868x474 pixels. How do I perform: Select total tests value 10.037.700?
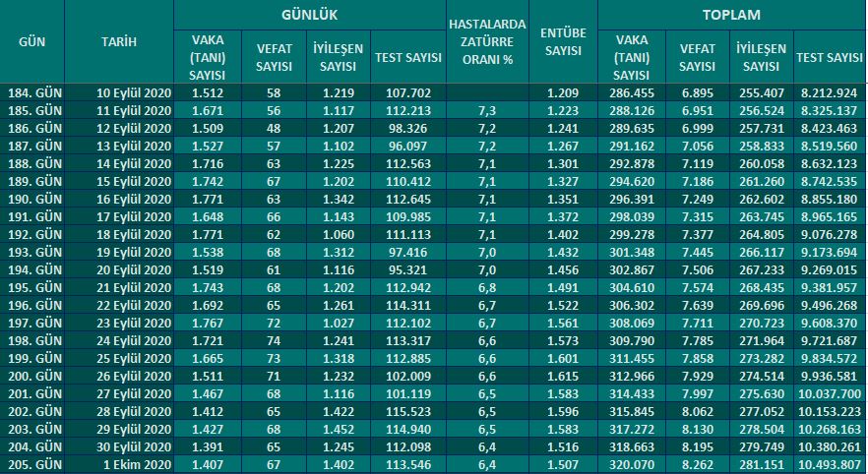(x=830, y=393)
